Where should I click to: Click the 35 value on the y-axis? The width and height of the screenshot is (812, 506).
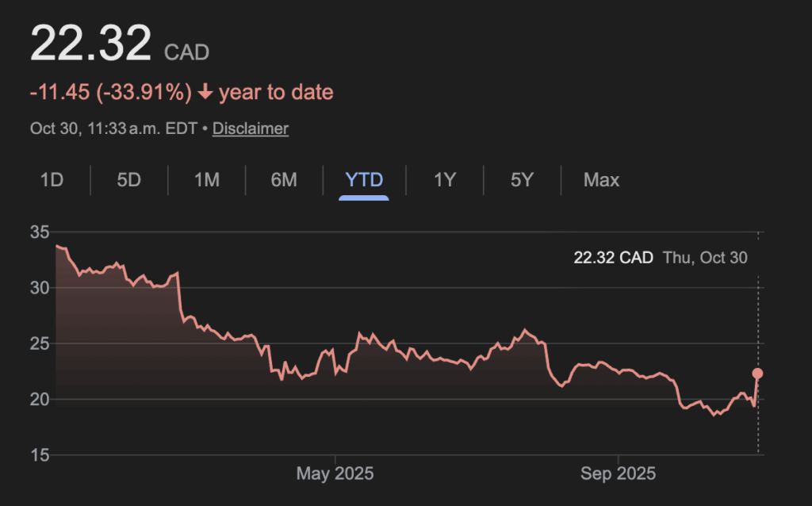click(x=40, y=232)
